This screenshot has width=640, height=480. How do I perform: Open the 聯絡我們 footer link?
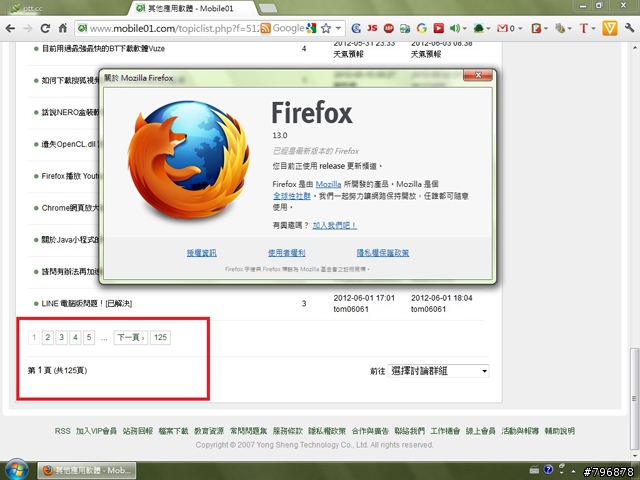pos(409,431)
